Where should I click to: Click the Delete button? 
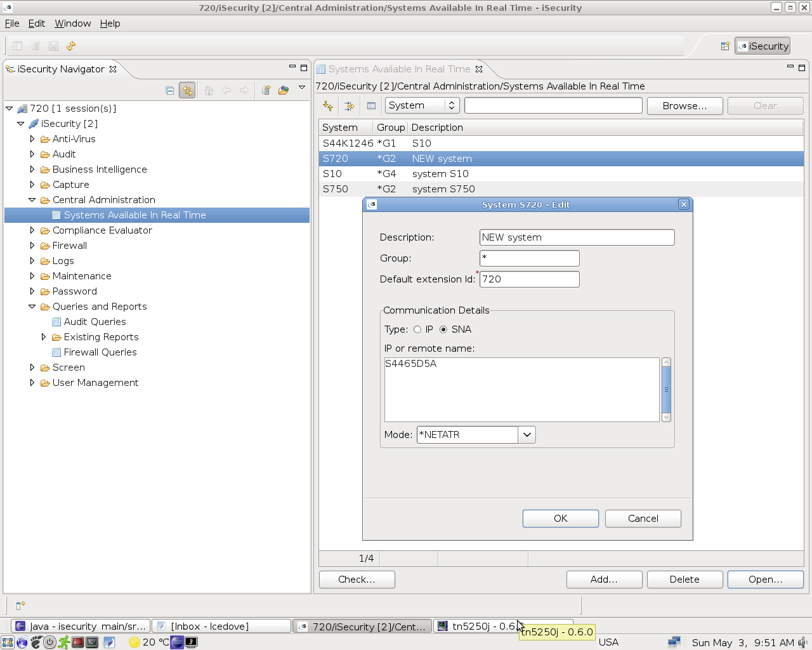coord(685,580)
